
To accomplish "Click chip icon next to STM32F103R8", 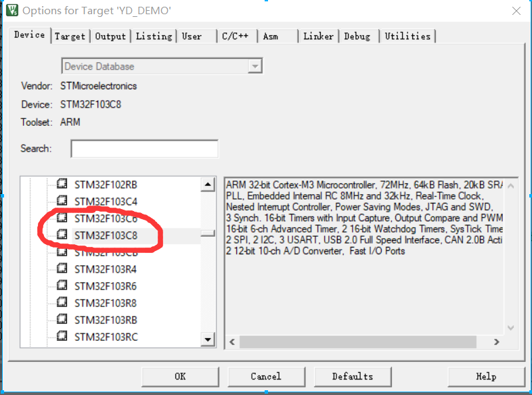I will [62, 302].
